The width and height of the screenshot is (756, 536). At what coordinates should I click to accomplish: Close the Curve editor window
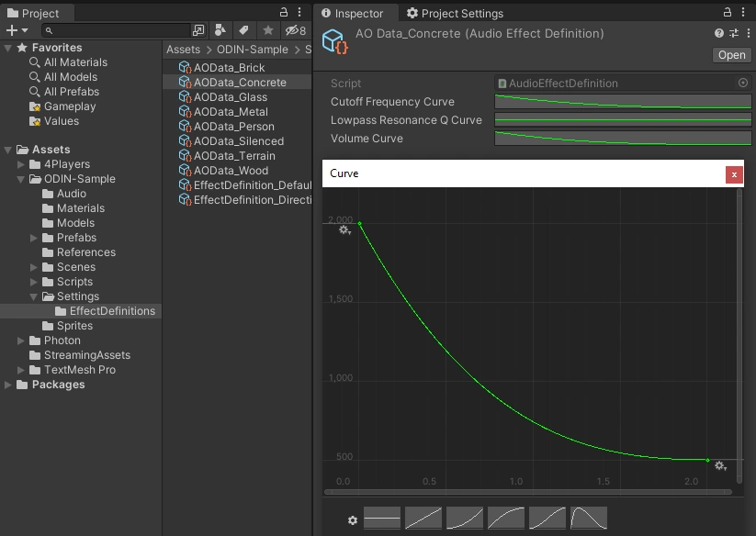pyautogui.click(x=734, y=174)
